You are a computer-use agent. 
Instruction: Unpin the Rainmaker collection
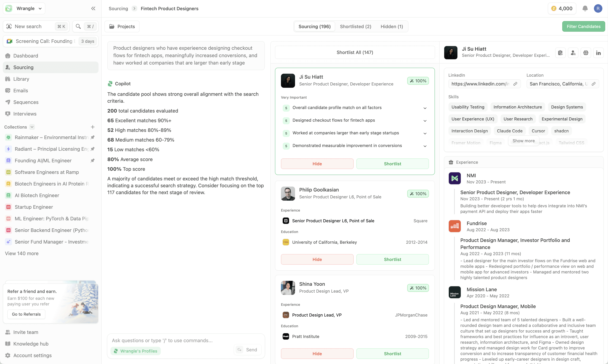(x=93, y=137)
